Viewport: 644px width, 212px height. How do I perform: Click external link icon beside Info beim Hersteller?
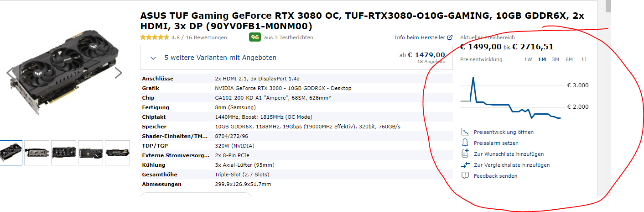[450, 37]
